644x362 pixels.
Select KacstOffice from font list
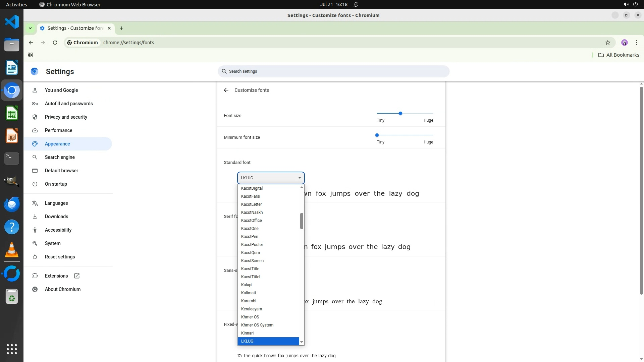pos(252,221)
